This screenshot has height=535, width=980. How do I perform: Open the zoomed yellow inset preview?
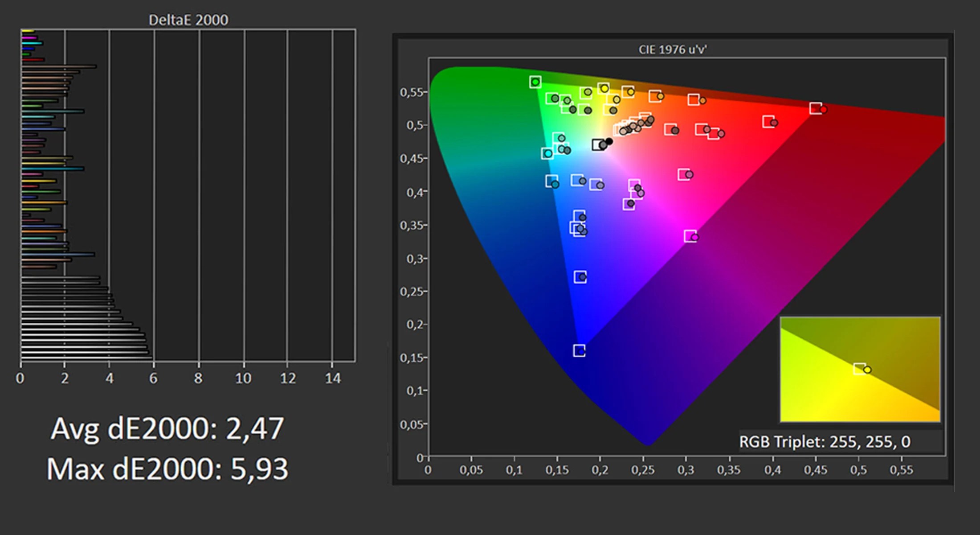860,369
